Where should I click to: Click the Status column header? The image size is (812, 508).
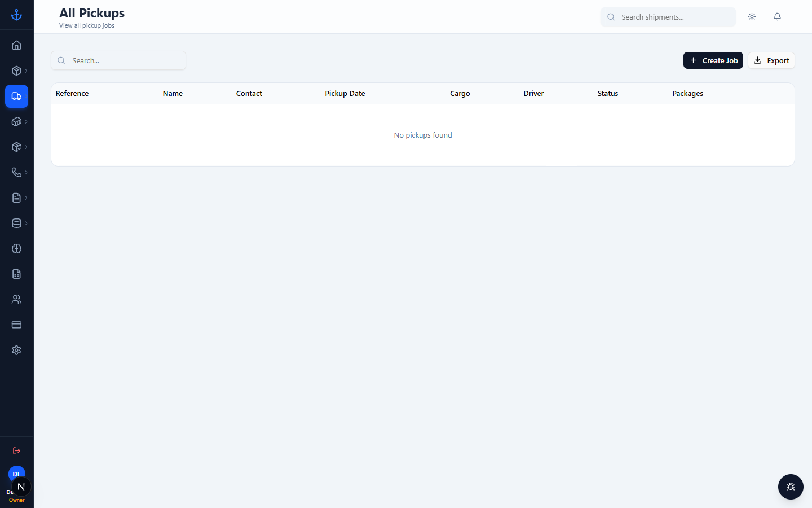pyautogui.click(x=608, y=94)
